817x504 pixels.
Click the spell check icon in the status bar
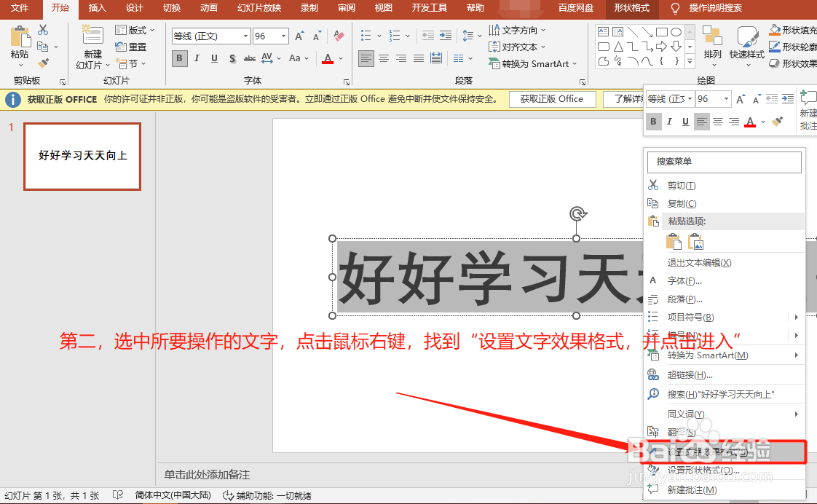118,495
